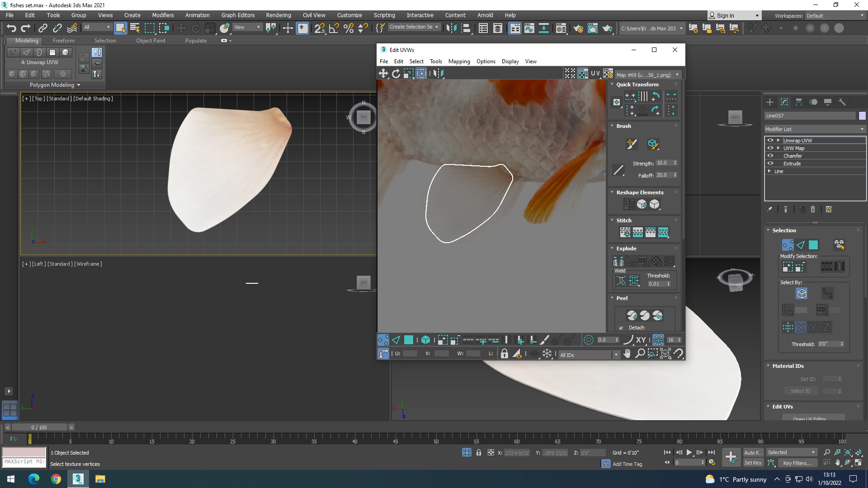Expand the Line entry in modifier stack
This screenshot has height=488, width=868.
coord(769,171)
